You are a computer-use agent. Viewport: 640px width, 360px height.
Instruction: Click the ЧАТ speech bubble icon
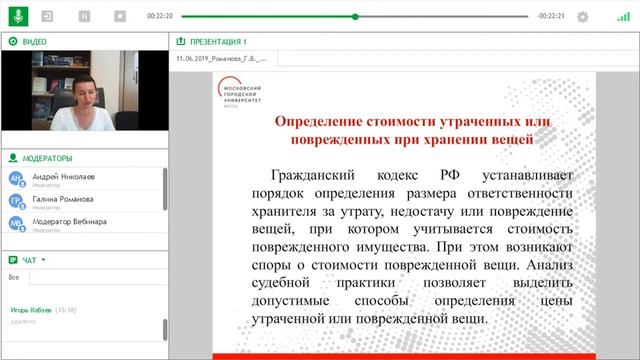[x=13, y=260]
